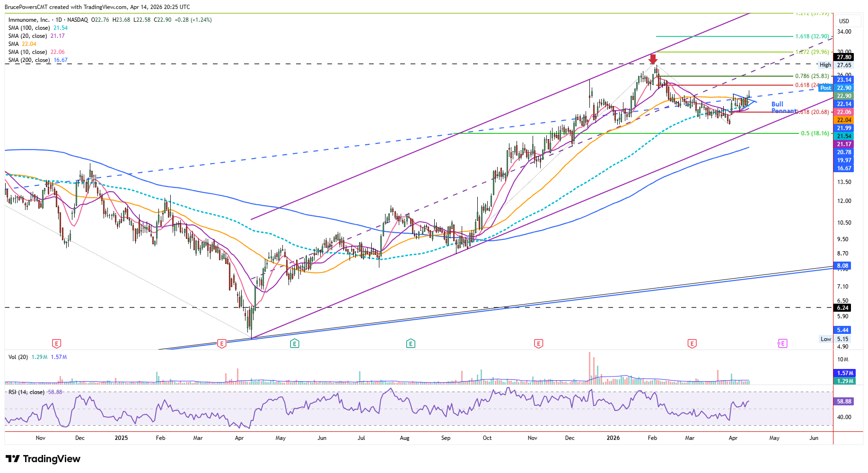This screenshot has height=473, width=868.
Task: Click the TradingView logo
Action: click(x=43, y=459)
